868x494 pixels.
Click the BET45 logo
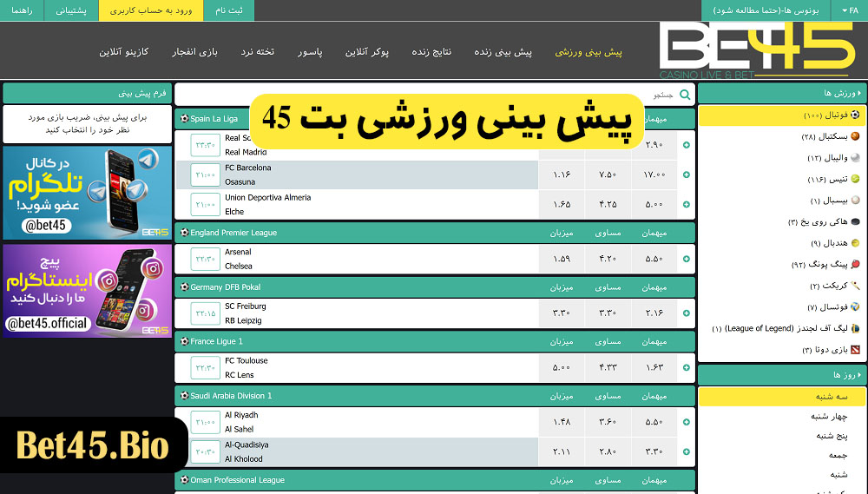pyautogui.click(x=756, y=49)
